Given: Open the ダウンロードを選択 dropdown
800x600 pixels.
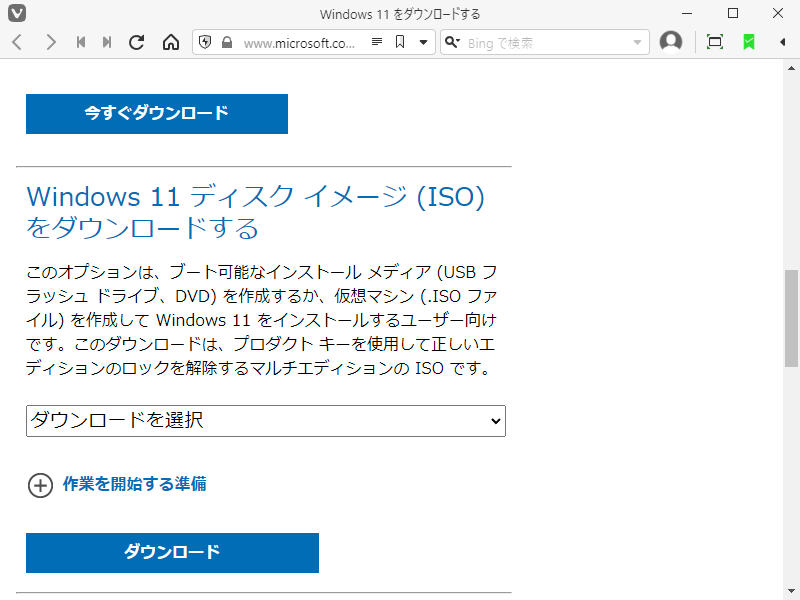Looking at the screenshot, I should click(266, 421).
